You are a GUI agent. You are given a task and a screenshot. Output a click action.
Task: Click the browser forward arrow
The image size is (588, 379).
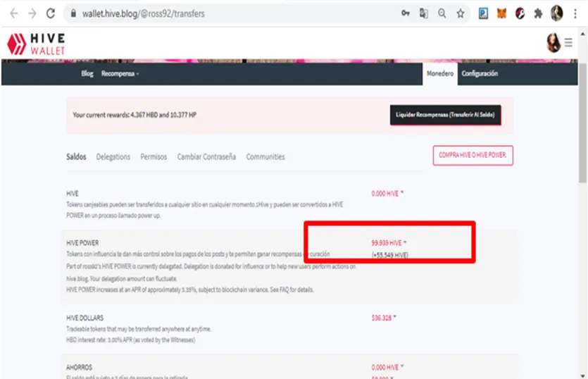tap(32, 13)
